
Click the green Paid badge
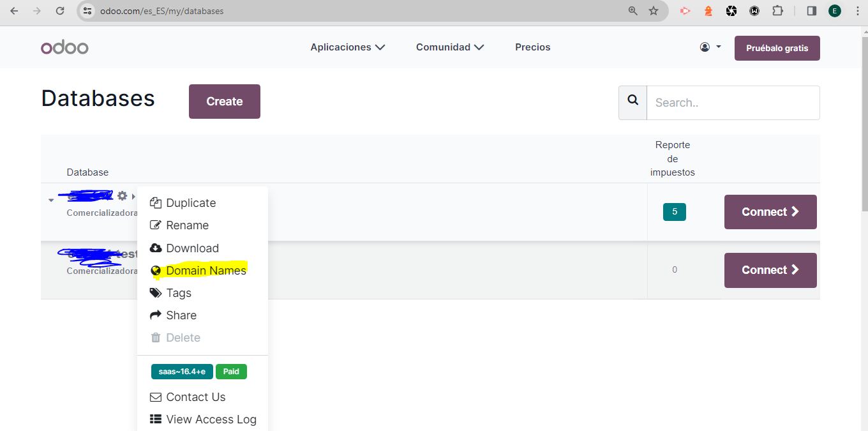point(231,372)
